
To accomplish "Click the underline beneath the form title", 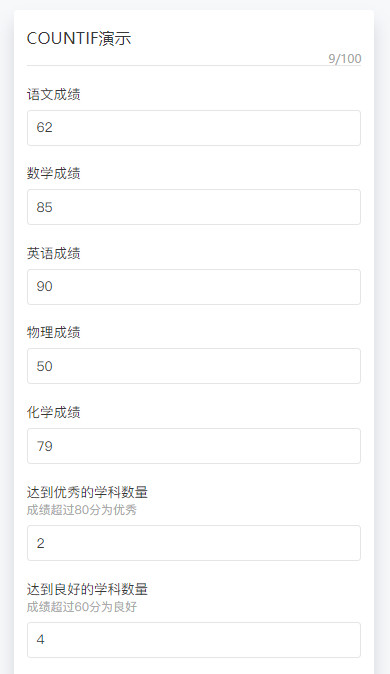I will (x=194, y=66).
